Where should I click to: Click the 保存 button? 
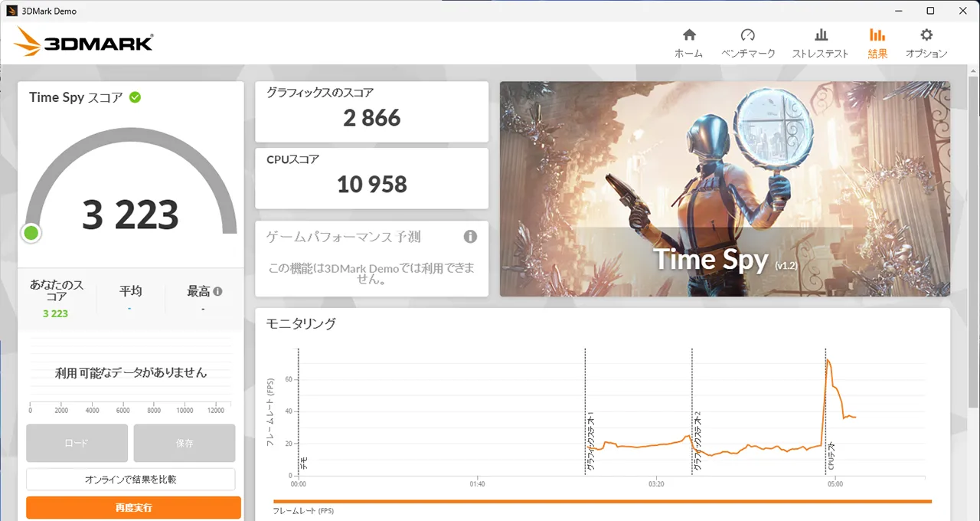(185, 443)
